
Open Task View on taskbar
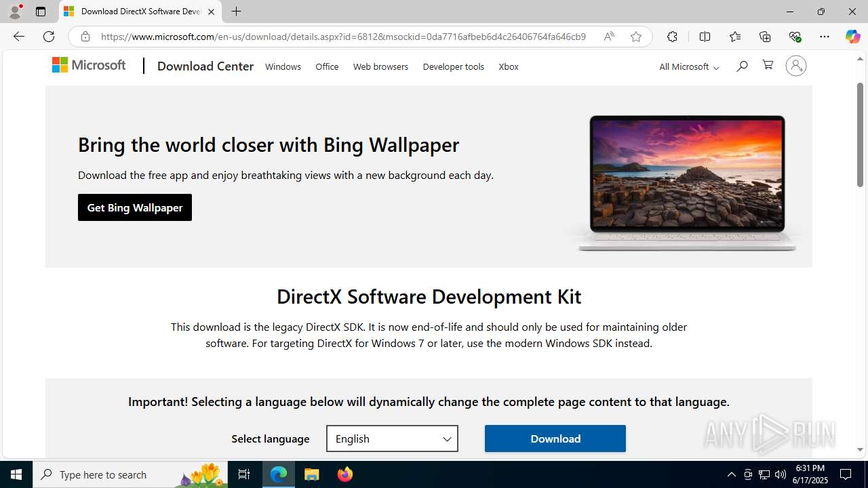245,474
